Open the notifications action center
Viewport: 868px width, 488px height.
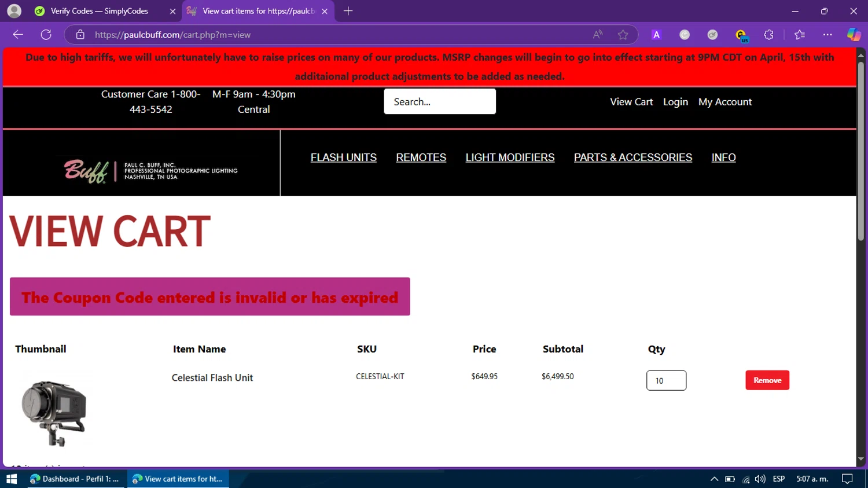847,479
